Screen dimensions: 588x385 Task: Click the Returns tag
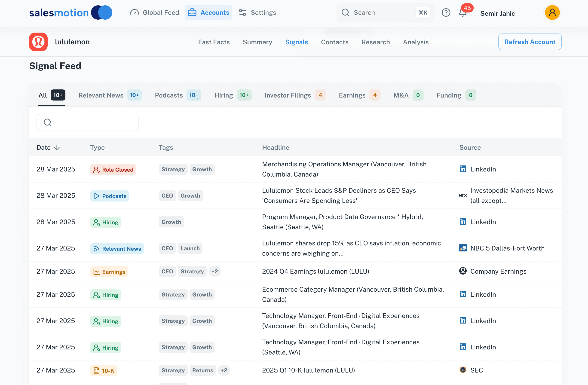point(203,370)
